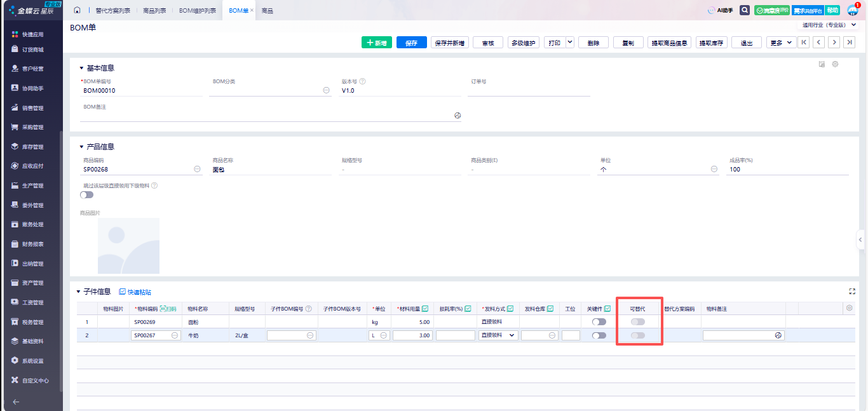
Task: Open the 打印 dropdown arrow
Action: (x=569, y=43)
